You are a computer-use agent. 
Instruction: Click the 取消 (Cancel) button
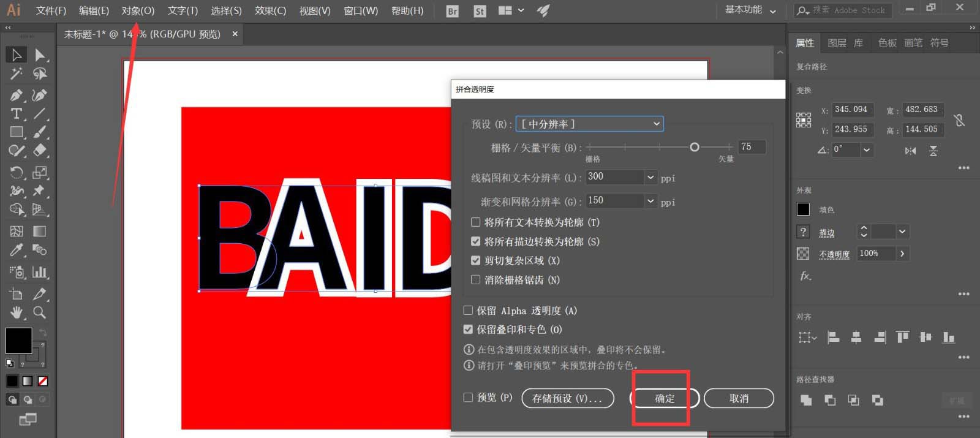[x=739, y=398]
